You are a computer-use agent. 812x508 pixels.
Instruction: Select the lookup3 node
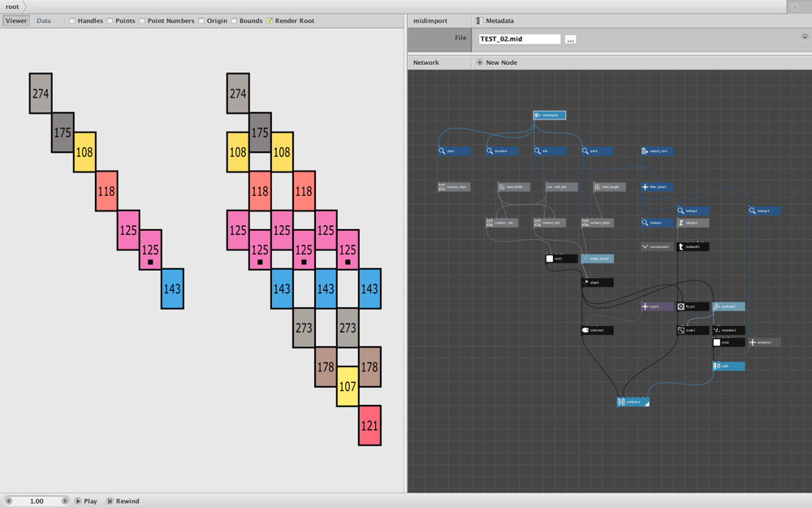(764, 211)
